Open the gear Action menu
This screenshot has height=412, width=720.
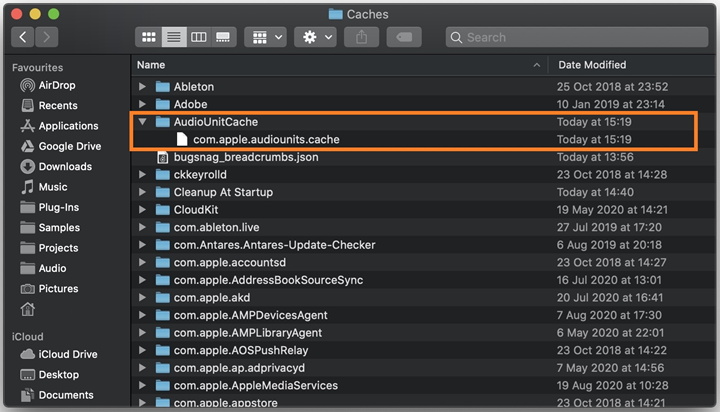[315, 37]
